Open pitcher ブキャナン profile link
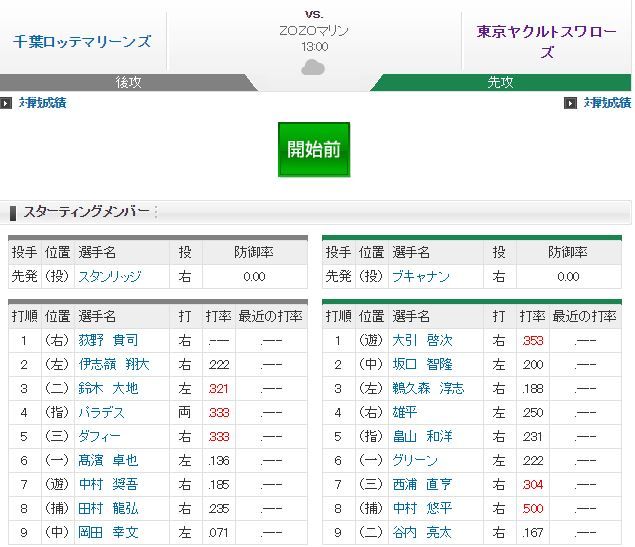Image resolution: width=635 pixels, height=547 pixels. tap(421, 277)
